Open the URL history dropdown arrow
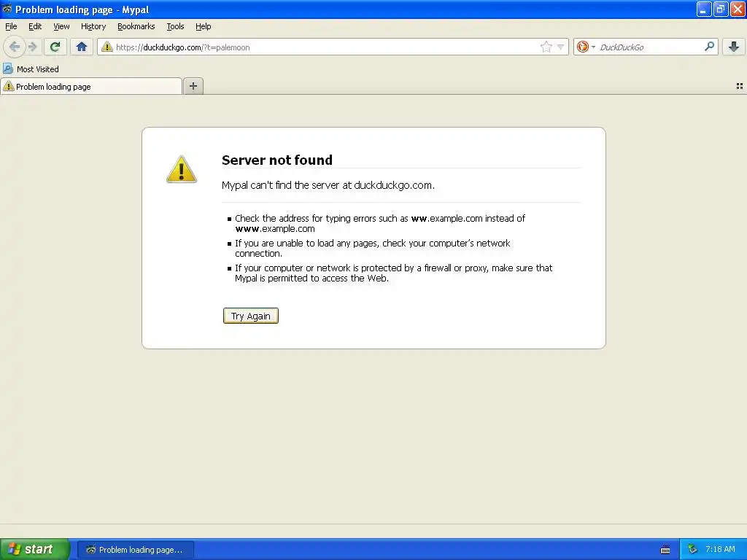Image resolution: width=747 pixels, height=560 pixels. (561, 47)
